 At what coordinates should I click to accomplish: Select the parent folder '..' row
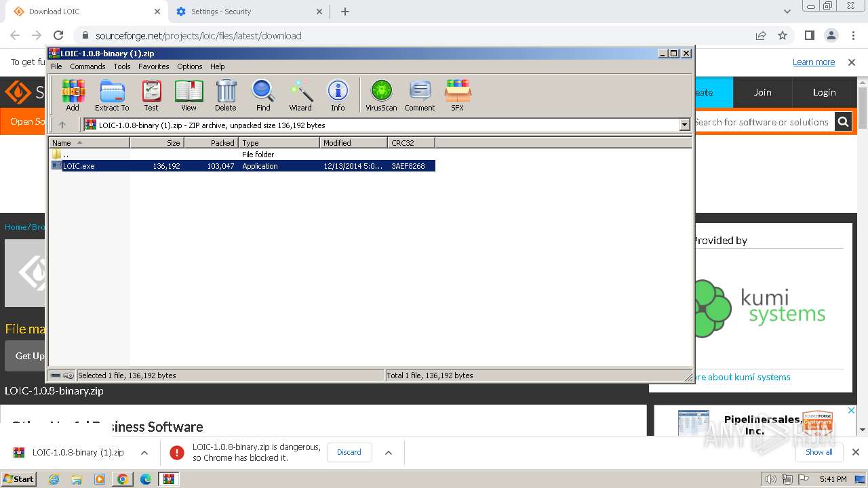(243, 155)
